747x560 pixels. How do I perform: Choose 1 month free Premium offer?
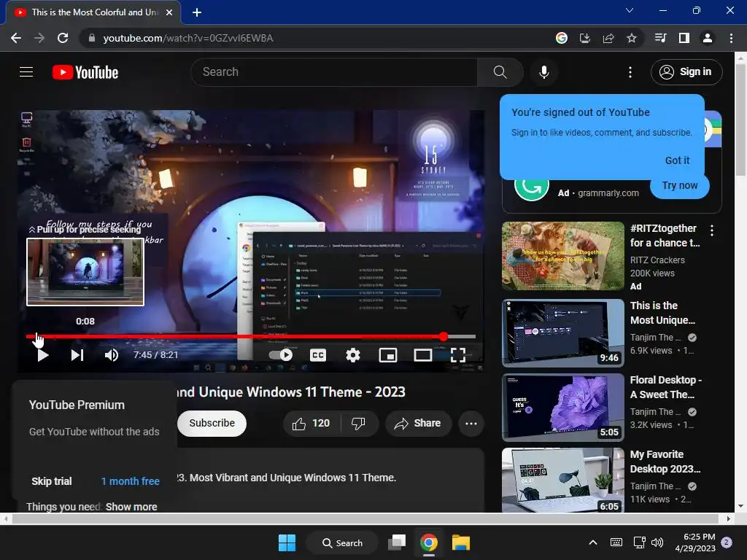tap(130, 481)
